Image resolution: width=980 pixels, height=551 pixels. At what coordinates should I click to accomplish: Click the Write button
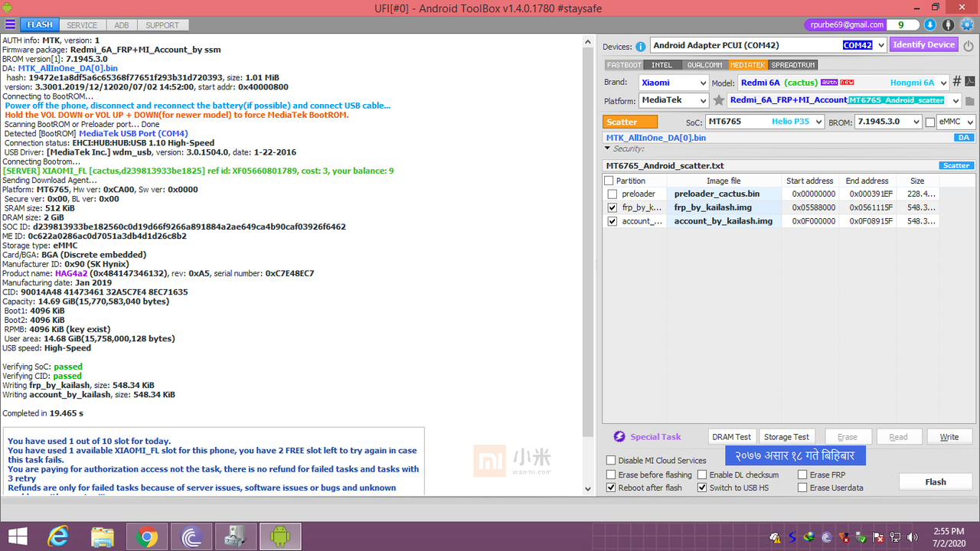tap(949, 436)
